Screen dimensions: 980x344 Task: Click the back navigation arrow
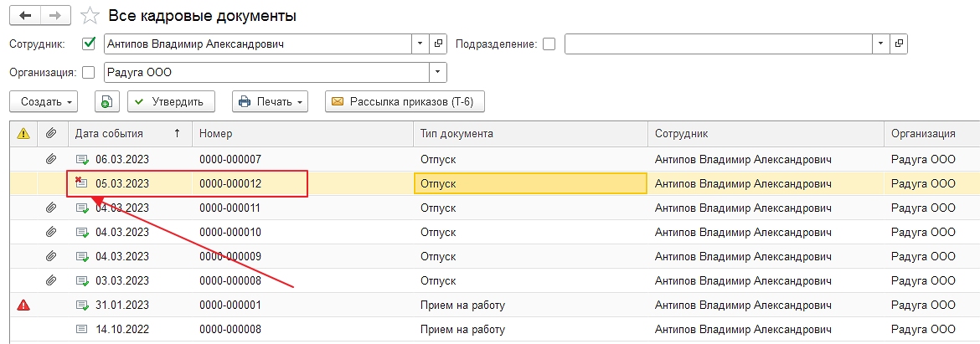pos(24,16)
